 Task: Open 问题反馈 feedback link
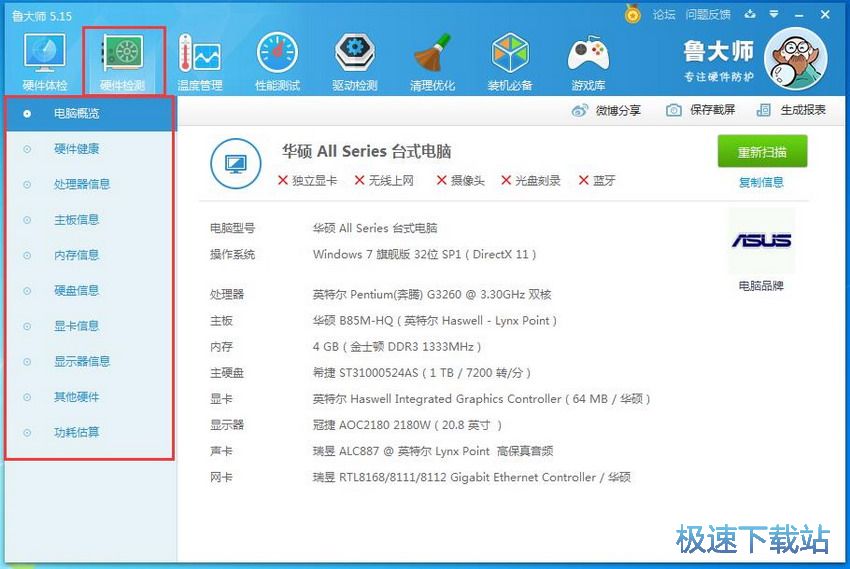(707, 15)
